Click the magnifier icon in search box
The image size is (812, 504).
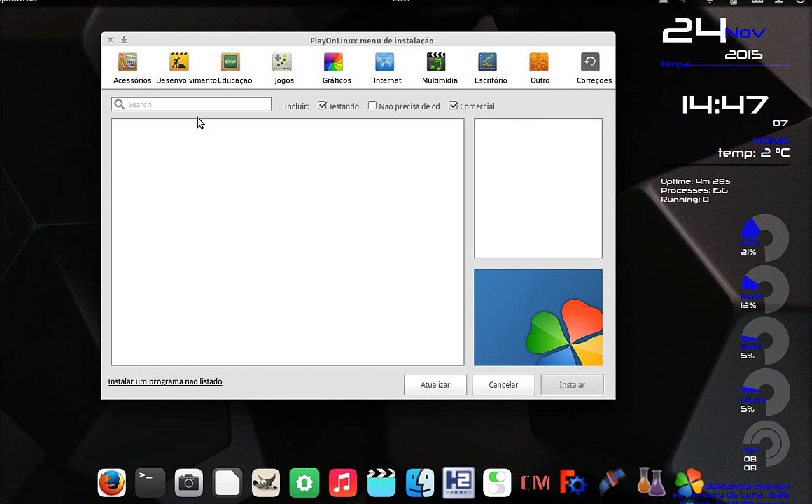120,104
